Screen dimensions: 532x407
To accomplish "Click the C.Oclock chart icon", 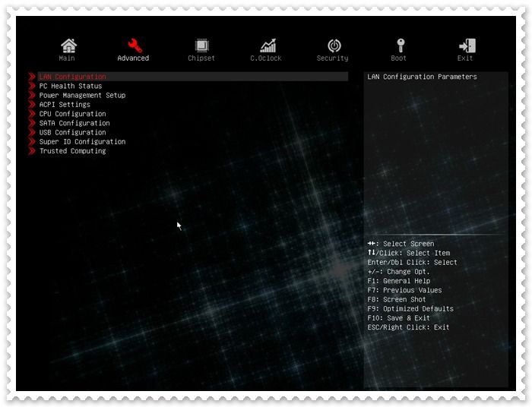I will point(268,46).
